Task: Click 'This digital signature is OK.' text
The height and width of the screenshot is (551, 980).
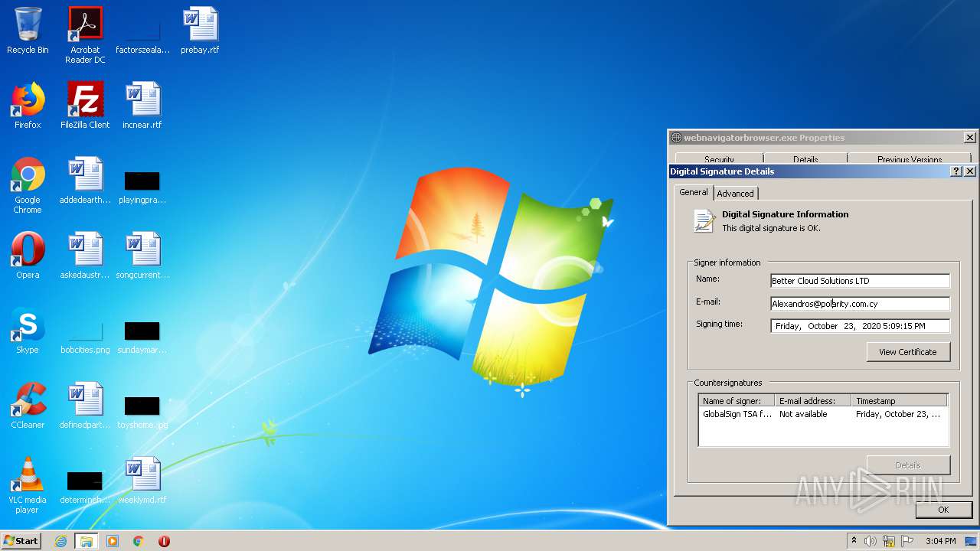Action: [x=771, y=228]
